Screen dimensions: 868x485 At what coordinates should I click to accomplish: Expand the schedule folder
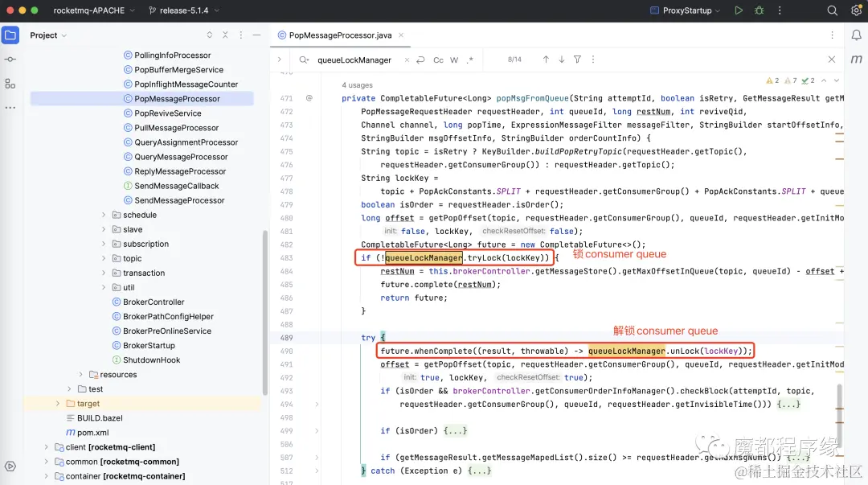[x=104, y=215]
